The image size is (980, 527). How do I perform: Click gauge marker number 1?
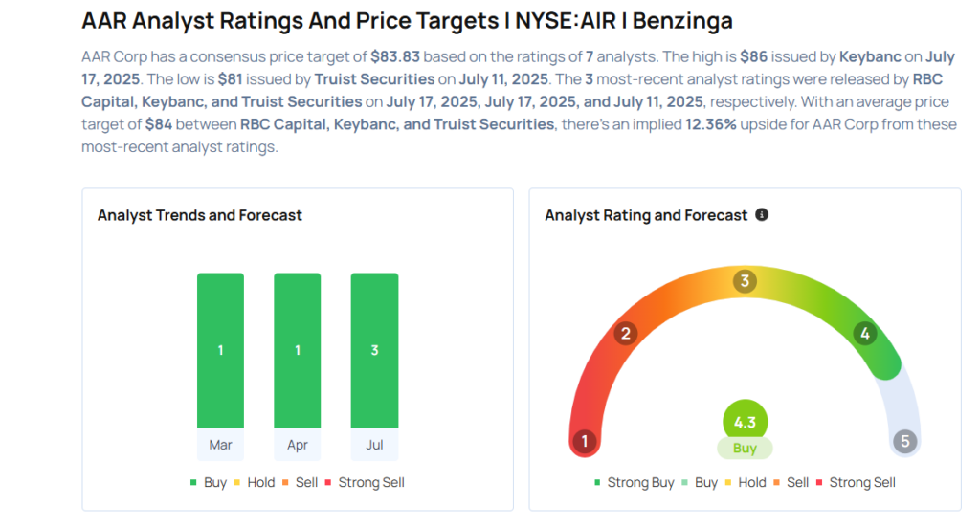point(583,442)
